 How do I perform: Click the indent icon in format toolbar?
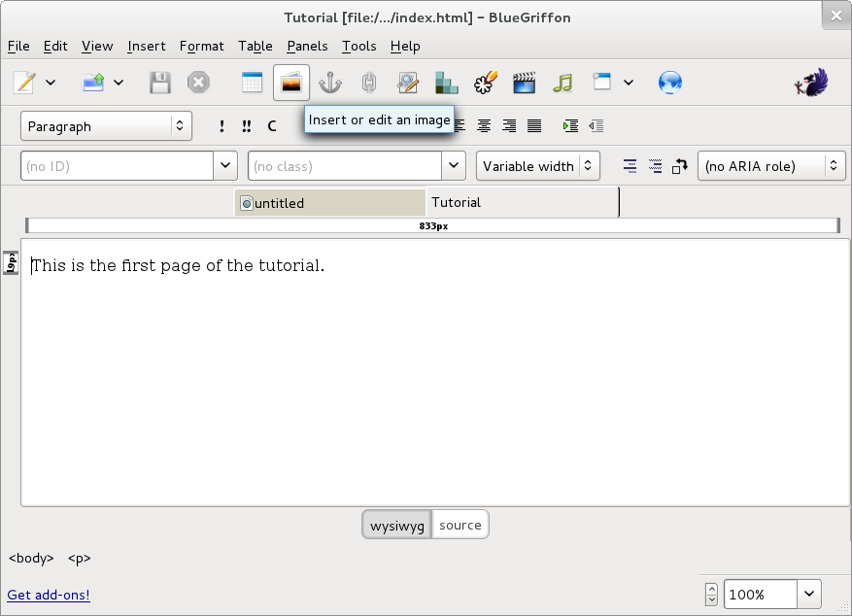(x=571, y=126)
